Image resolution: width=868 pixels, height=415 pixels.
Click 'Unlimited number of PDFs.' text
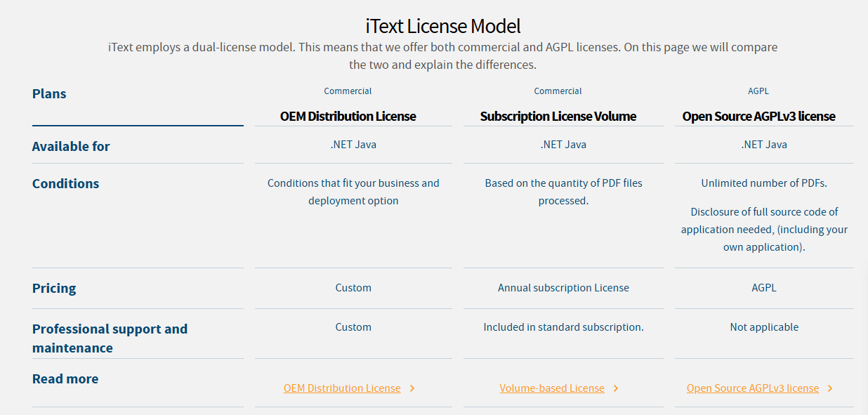[x=764, y=183]
